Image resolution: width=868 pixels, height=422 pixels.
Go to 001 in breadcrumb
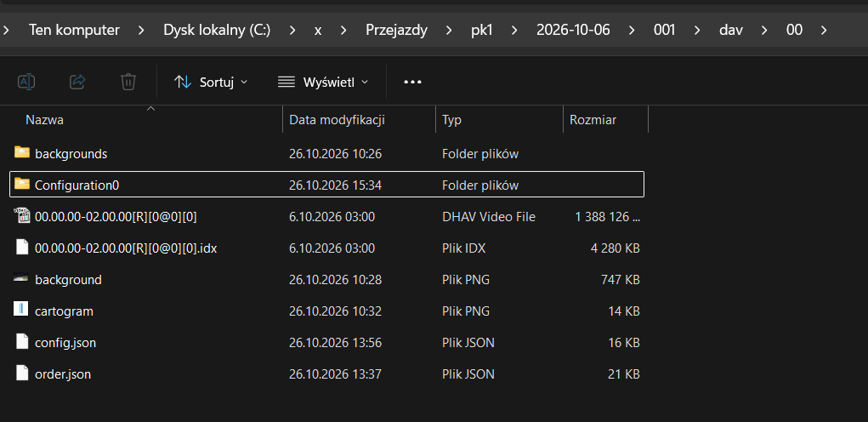[x=664, y=30]
